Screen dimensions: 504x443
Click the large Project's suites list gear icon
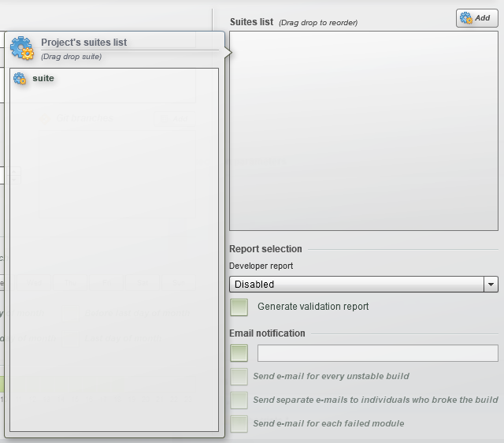click(x=22, y=48)
